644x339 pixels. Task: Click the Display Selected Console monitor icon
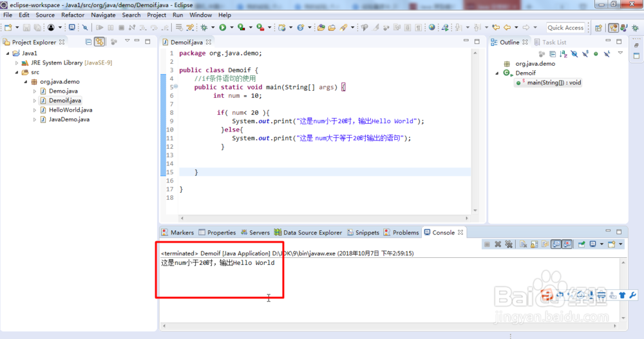592,244
